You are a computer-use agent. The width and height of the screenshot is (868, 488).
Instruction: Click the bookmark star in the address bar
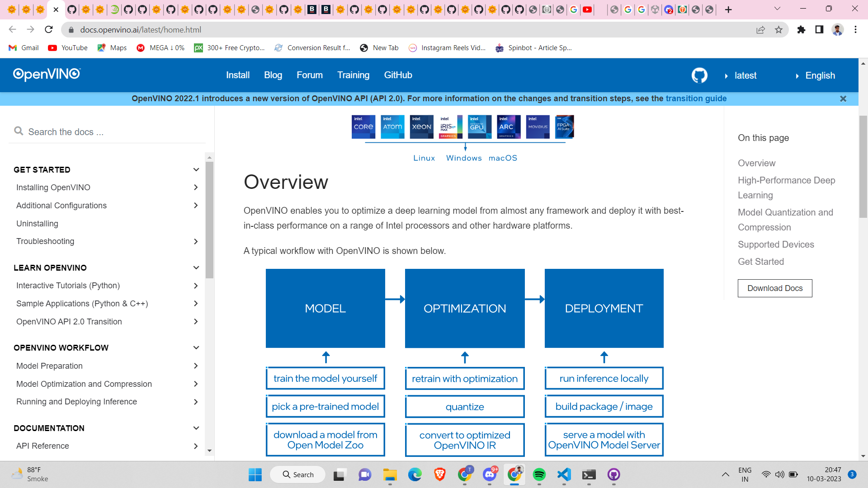point(779,29)
